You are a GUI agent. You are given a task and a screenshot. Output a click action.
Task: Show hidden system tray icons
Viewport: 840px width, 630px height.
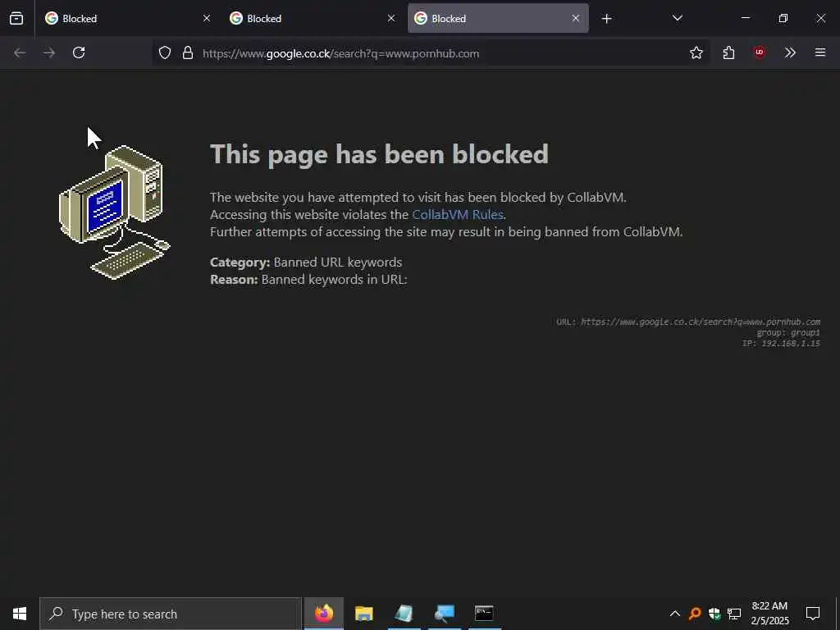click(x=675, y=614)
